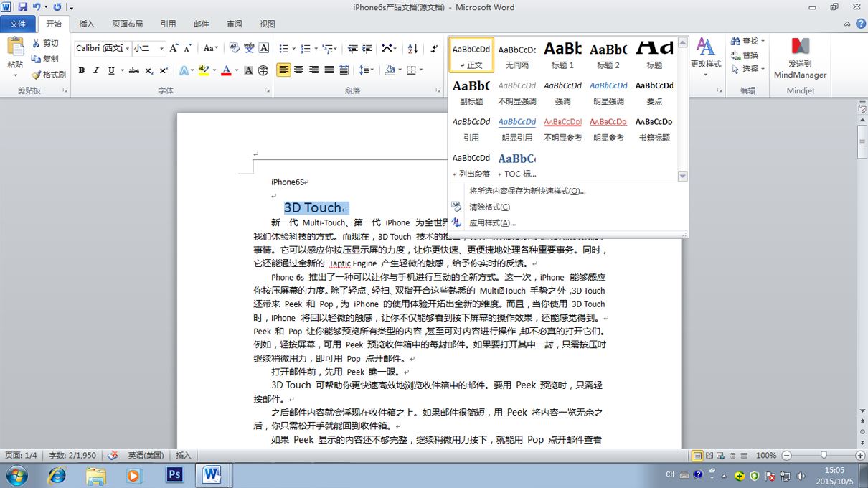
Task: Toggle Bold formatting
Action: coord(82,70)
